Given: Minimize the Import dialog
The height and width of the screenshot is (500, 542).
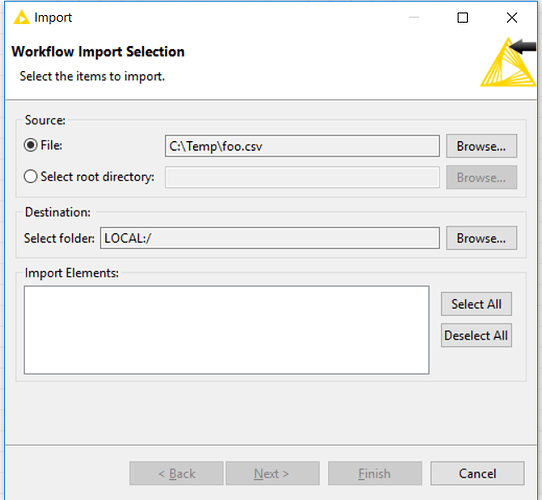Looking at the screenshot, I should (414, 17).
